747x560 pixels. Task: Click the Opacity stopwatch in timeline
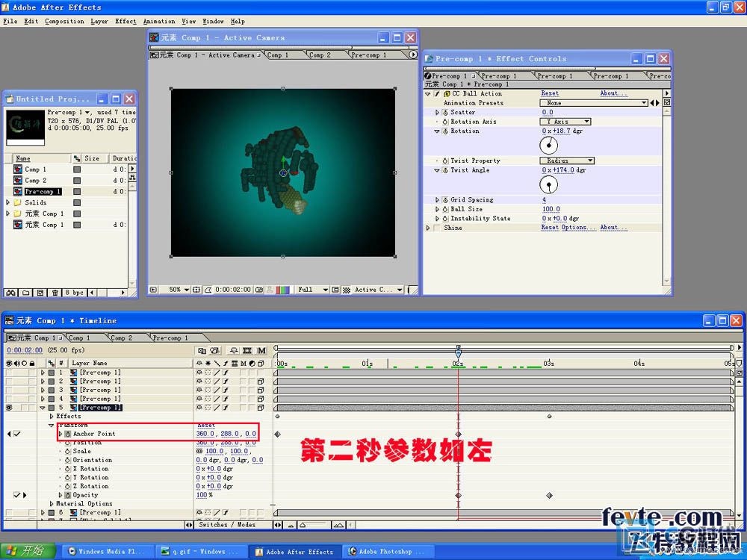click(x=68, y=495)
